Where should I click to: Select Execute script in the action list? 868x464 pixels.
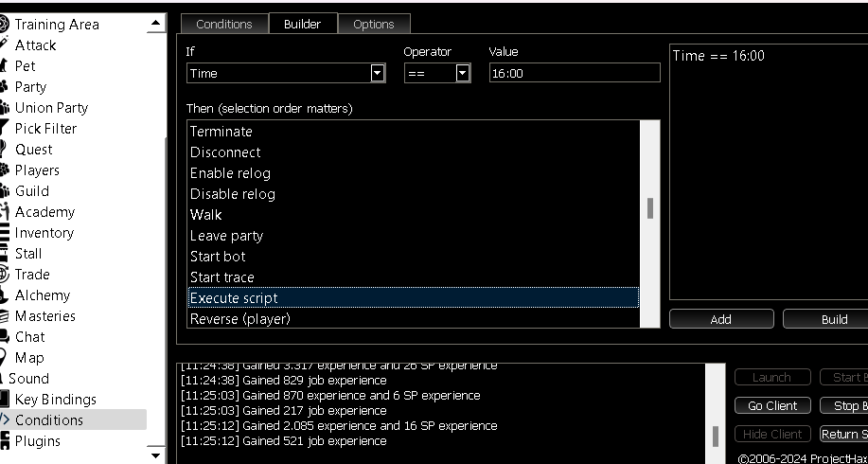[x=413, y=298]
